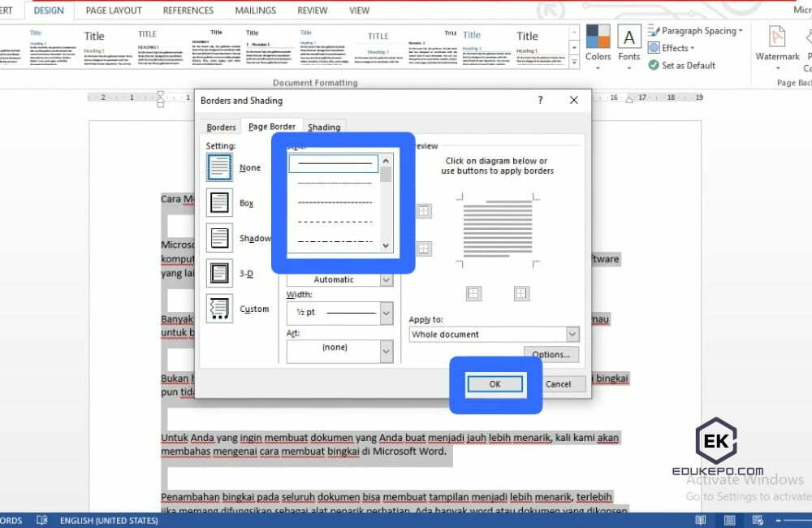Open the theme Colors gallery
This screenshot has width=812, height=528.
point(598,44)
